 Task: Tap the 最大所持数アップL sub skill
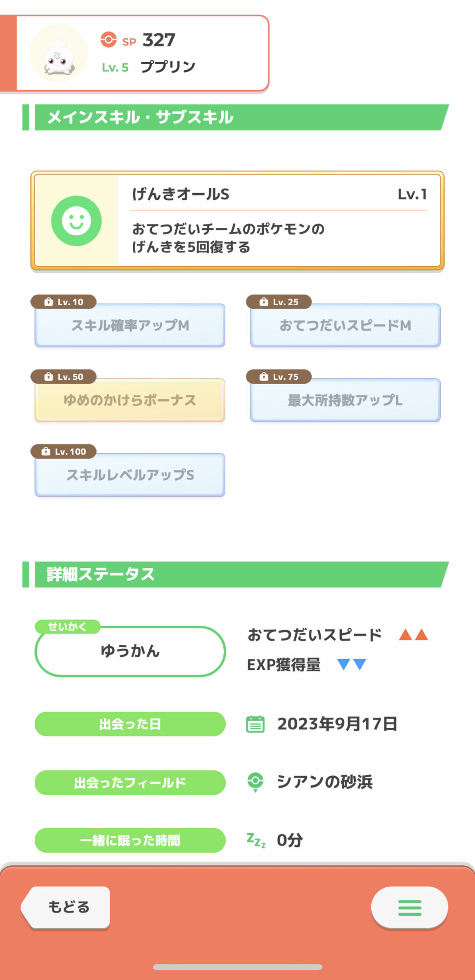click(345, 400)
